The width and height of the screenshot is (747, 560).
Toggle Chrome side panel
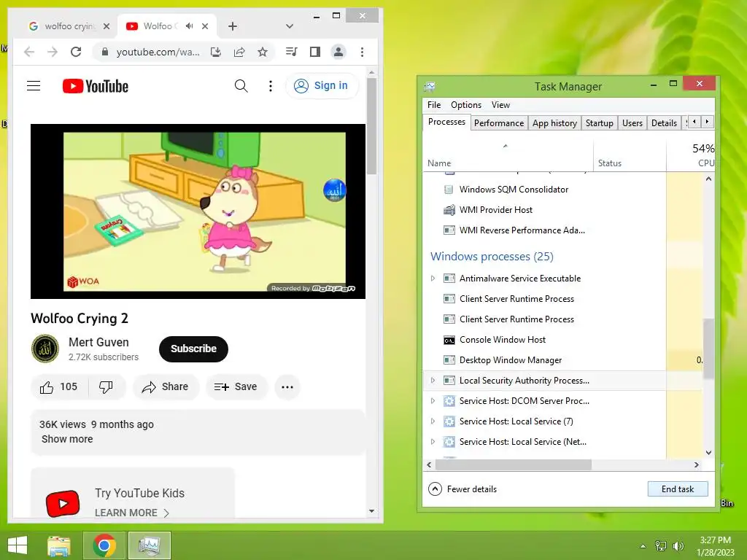(x=315, y=52)
